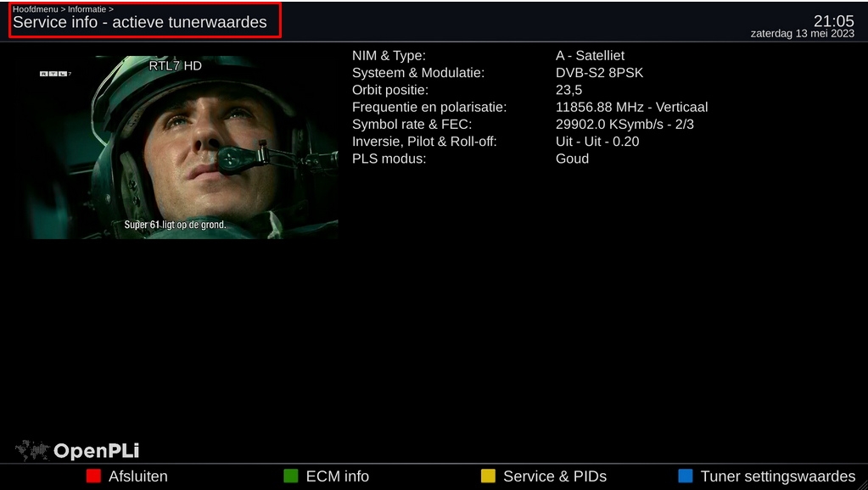
Task: Select the NIM & Type label
Action: point(389,56)
